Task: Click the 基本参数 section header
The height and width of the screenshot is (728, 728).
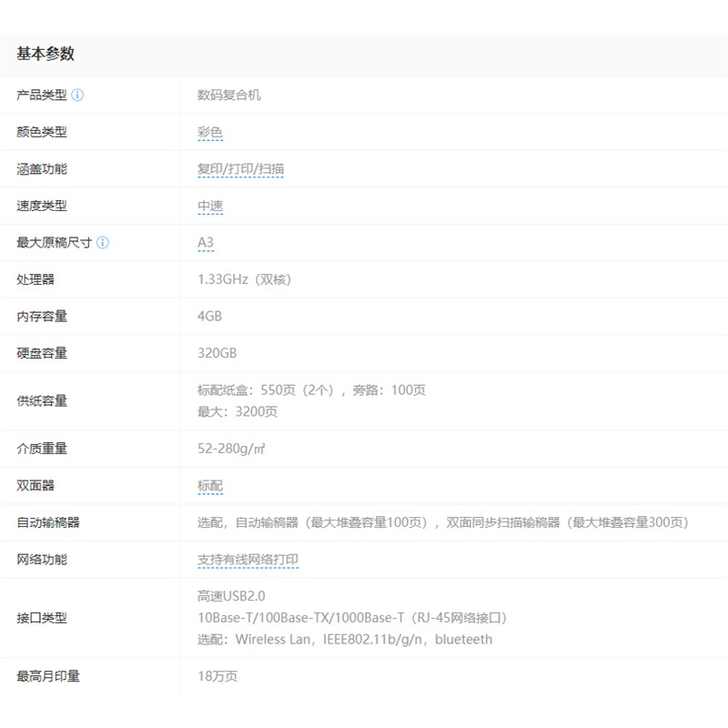Action: [45, 54]
